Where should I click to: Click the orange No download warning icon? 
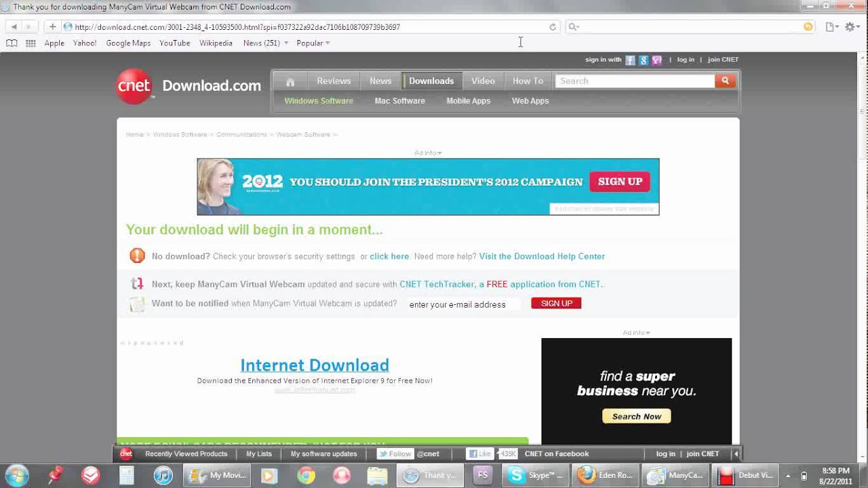click(137, 256)
